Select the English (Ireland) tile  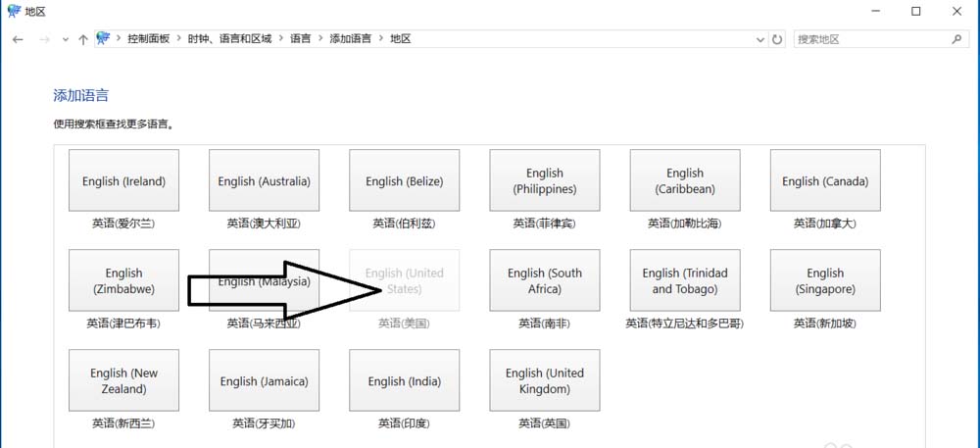click(123, 180)
